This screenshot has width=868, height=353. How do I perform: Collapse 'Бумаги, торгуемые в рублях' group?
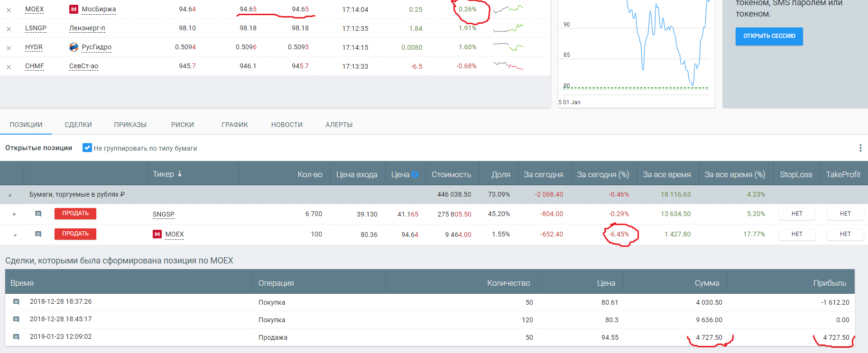pyautogui.click(x=9, y=195)
